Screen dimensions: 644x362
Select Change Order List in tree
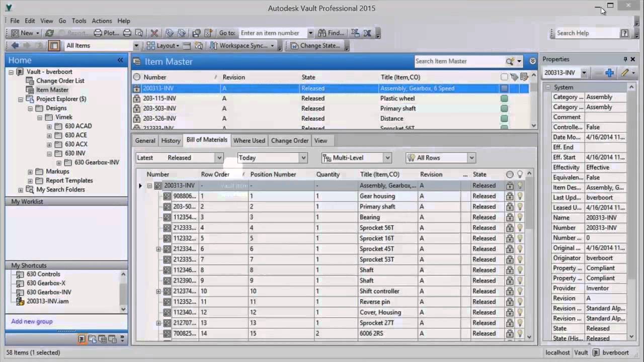point(60,81)
